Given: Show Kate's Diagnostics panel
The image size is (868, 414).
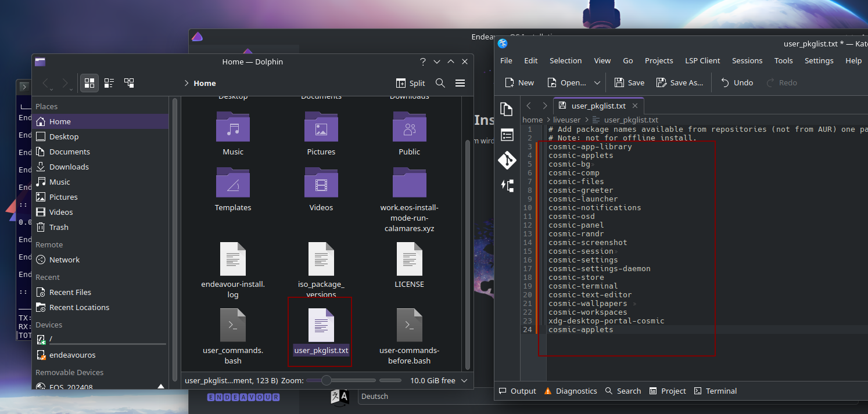Looking at the screenshot, I should 571,391.
